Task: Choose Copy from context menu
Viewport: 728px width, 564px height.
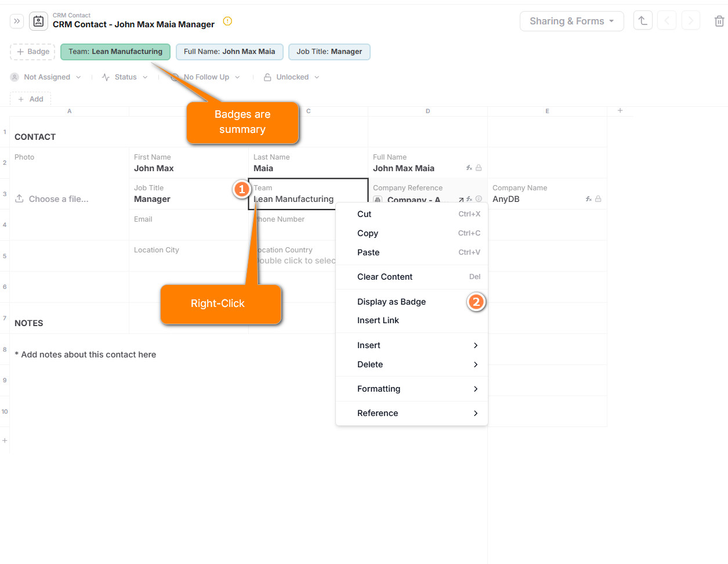Action: (x=412, y=233)
